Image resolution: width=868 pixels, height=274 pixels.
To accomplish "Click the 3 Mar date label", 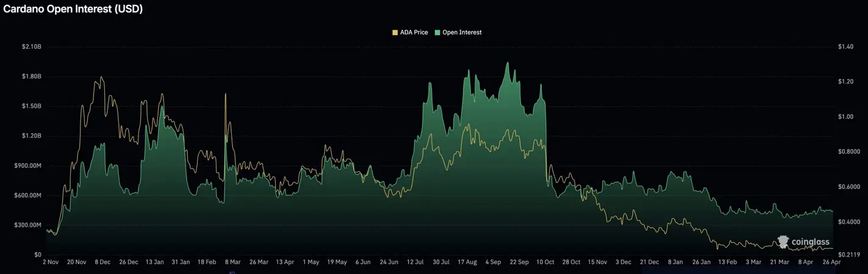I will pyautogui.click(x=753, y=262).
